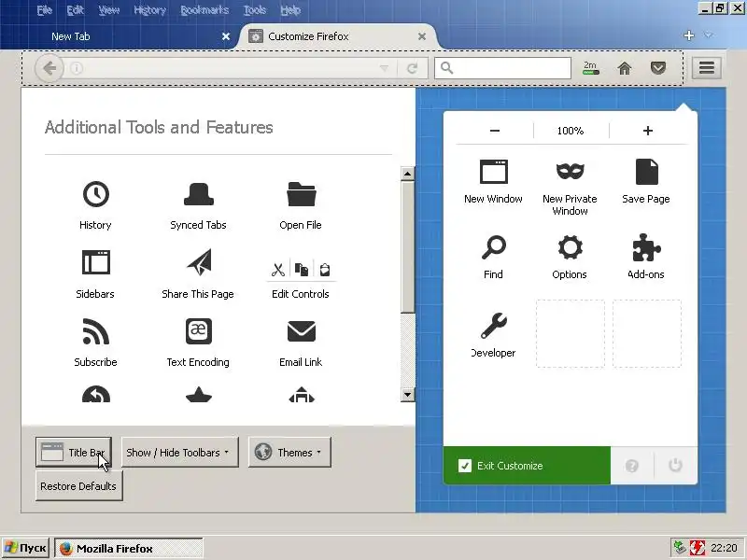Select the Sidebars icon
Screen dimensions: 747x560
pyautogui.click(x=96, y=262)
